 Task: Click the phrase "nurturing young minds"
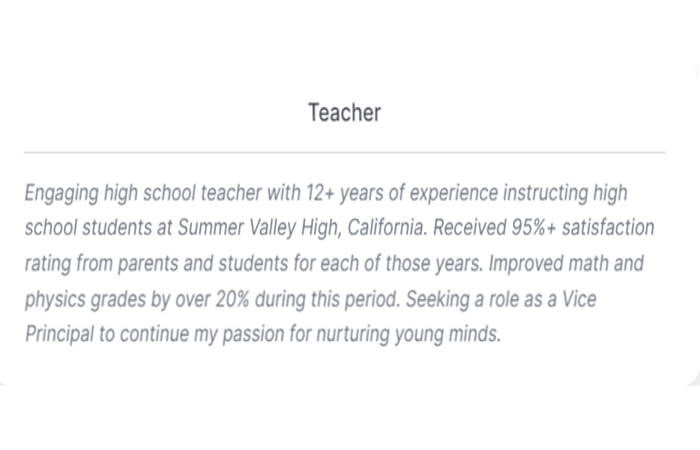coord(408,335)
